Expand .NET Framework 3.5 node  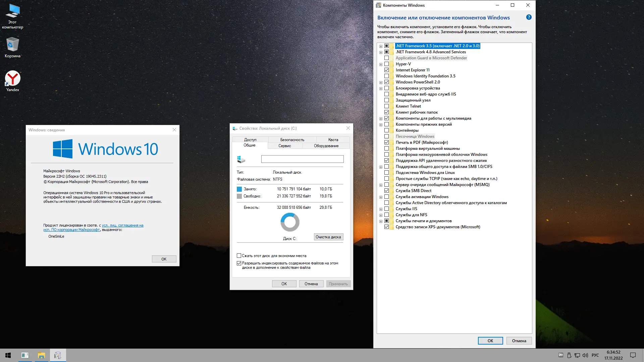(x=381, y=46)
